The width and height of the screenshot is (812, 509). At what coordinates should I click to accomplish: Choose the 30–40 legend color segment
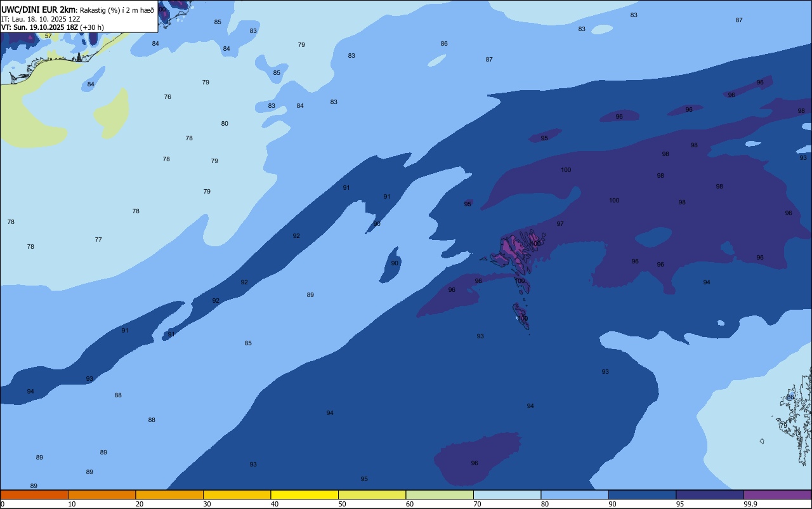(x=237, y=494)
